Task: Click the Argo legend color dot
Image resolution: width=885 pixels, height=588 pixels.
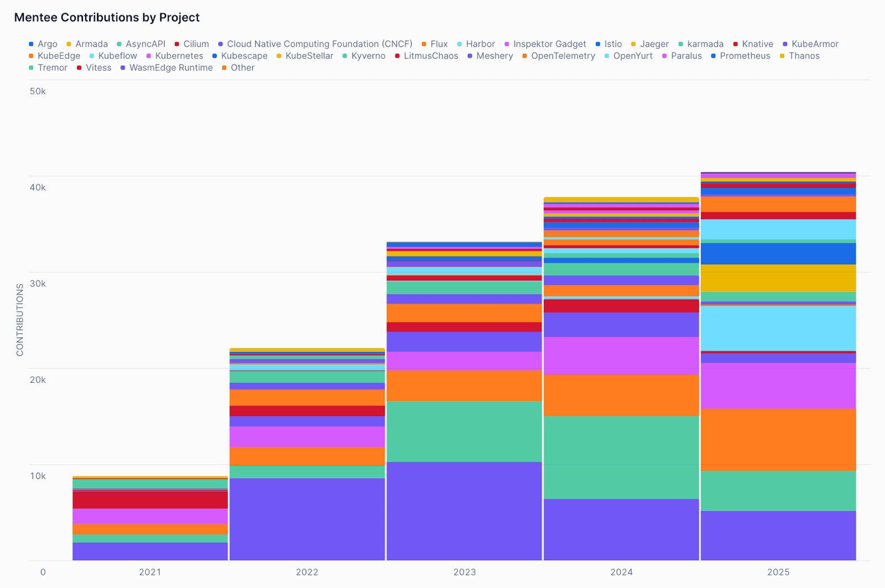Action: click(30, 44)
